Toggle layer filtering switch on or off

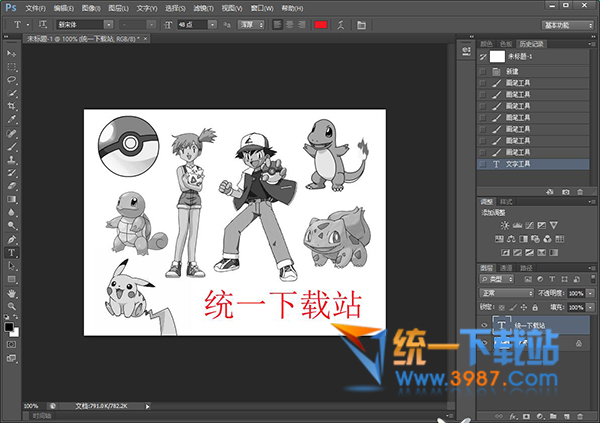593,279
